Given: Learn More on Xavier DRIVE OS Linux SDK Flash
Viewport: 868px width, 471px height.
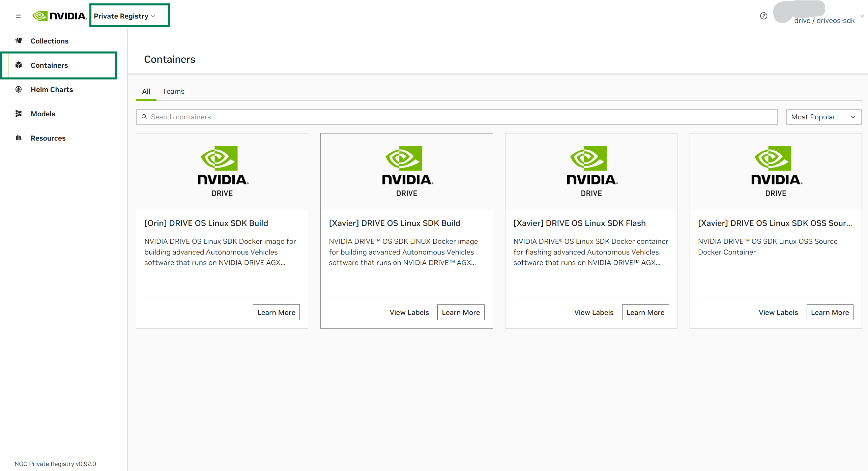Looking at the screenshot, I should click(645, 312).
